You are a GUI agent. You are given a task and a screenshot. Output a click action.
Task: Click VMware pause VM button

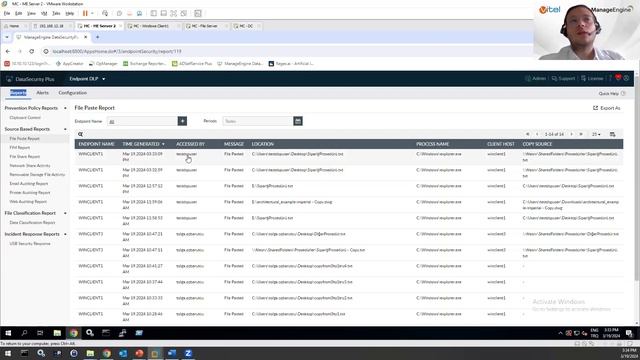85,13
